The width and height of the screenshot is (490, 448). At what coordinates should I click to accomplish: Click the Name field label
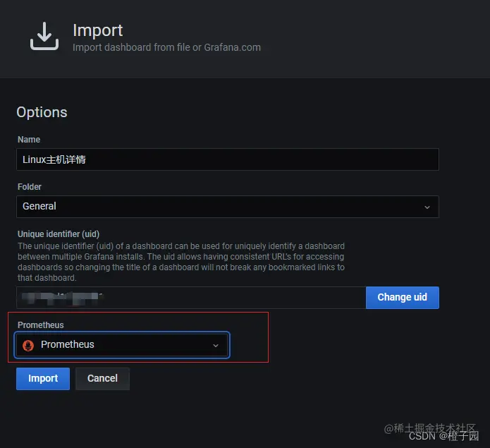(29, 140)
